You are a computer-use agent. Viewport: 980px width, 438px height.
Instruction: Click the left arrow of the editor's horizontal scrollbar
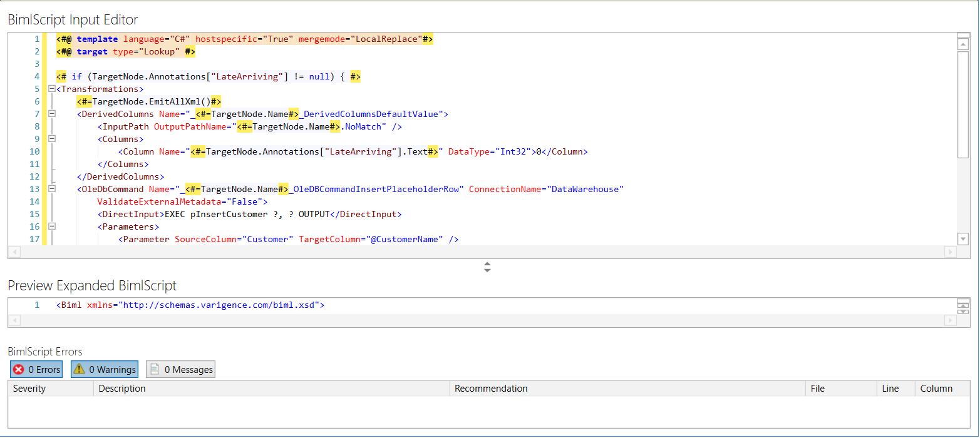[x=14, y=252]
